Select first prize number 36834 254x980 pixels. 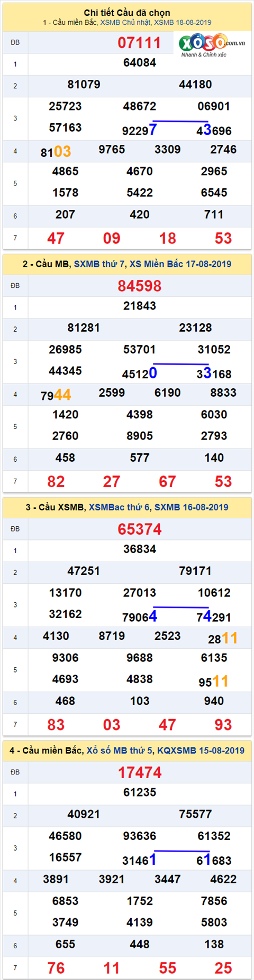pyautogui.click(x=140, y=549)
